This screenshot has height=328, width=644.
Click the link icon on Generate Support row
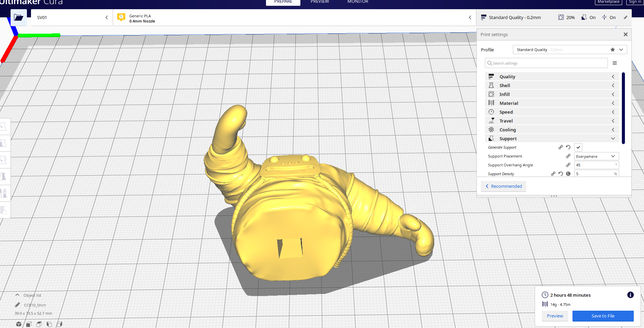click(x=561, y=147)
